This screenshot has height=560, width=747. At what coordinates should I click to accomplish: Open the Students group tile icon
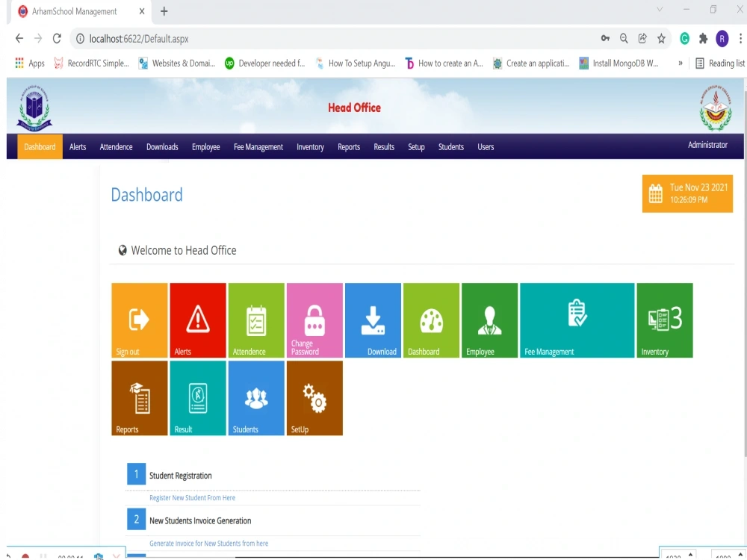pos(255,396)
